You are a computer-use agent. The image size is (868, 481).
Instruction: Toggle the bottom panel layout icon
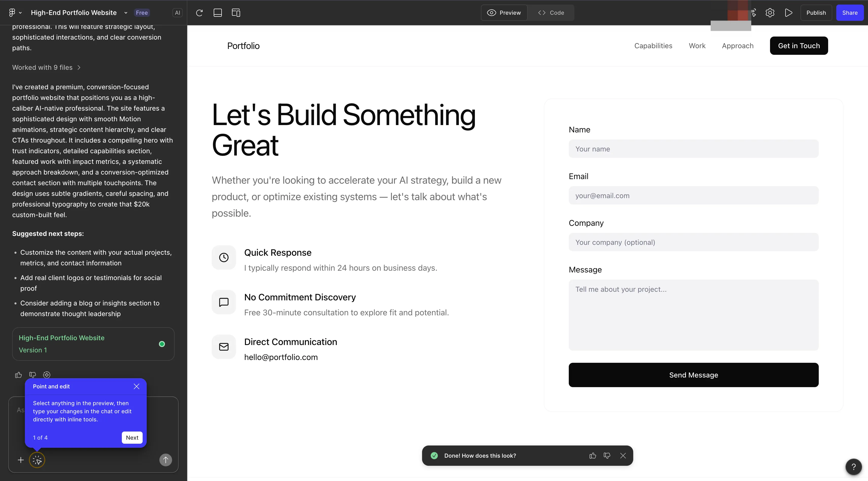pyautogui.click(x=218, y=13)
